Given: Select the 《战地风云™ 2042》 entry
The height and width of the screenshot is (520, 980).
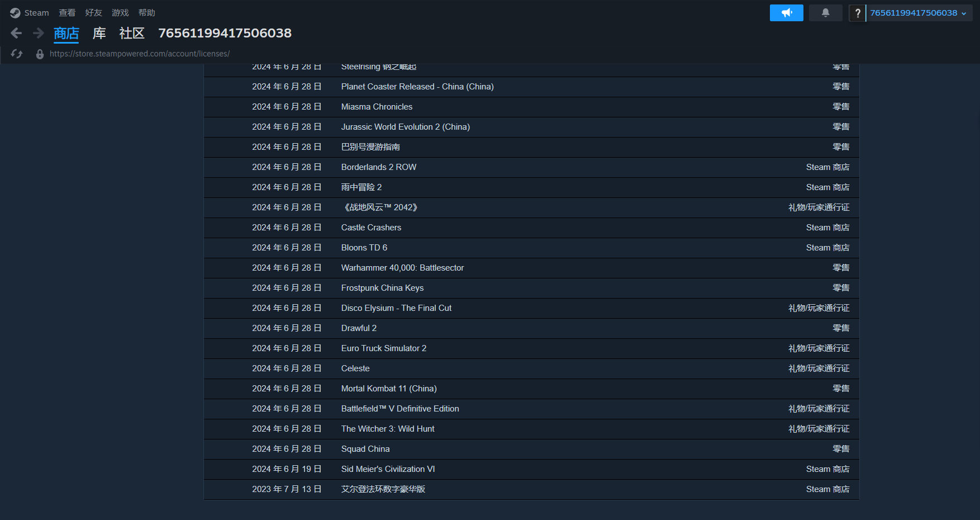Looking at the screenshot, I should tap(531, 207).
